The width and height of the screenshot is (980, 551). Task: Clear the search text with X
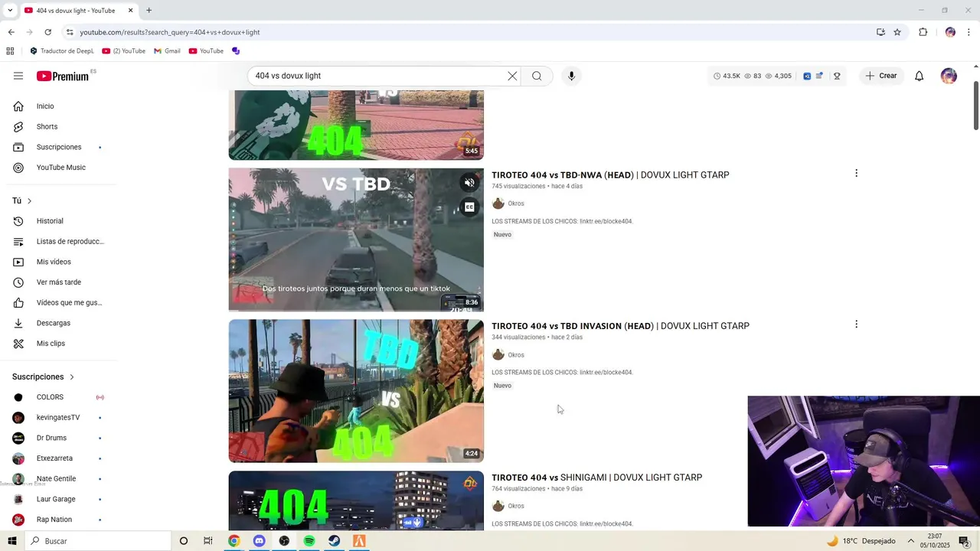point(512,76)
